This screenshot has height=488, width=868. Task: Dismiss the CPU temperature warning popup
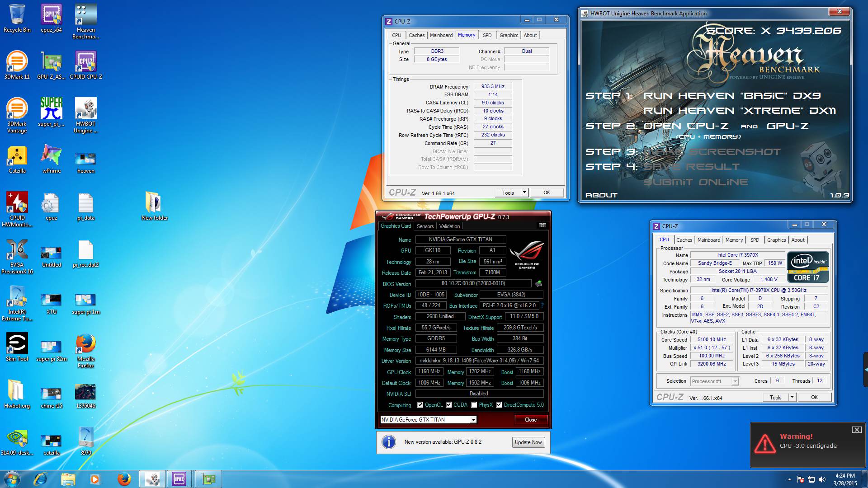[857, 430]
